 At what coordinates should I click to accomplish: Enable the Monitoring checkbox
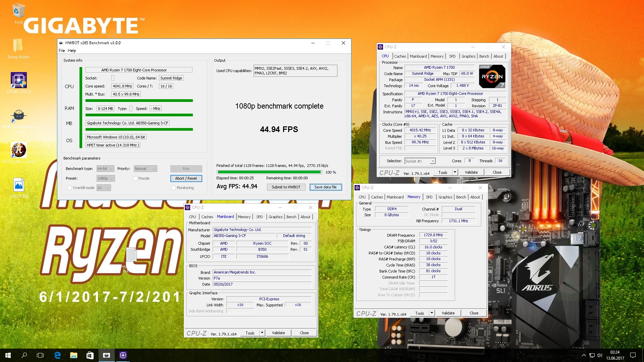(x=173, y=188)
